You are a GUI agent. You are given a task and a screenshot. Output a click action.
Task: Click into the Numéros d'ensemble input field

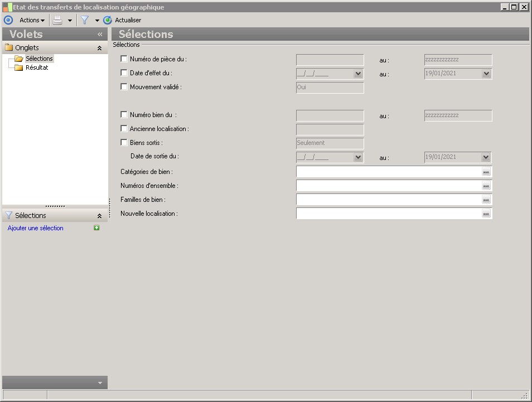pos(388,186)
